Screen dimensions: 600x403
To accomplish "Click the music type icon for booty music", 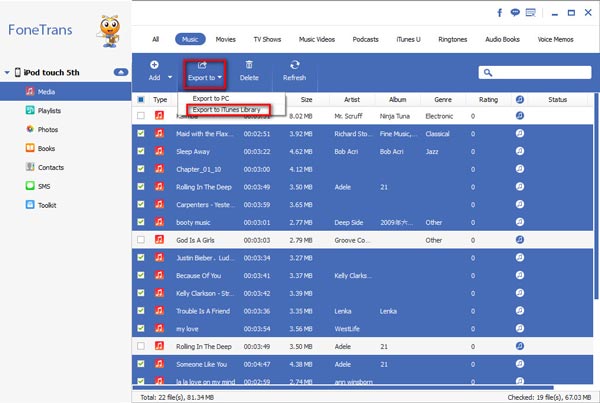I will (x=160, y=222).
